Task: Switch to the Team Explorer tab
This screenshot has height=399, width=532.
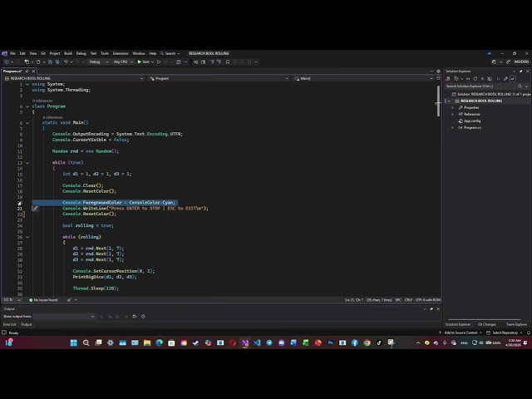Action: (517, 324)
